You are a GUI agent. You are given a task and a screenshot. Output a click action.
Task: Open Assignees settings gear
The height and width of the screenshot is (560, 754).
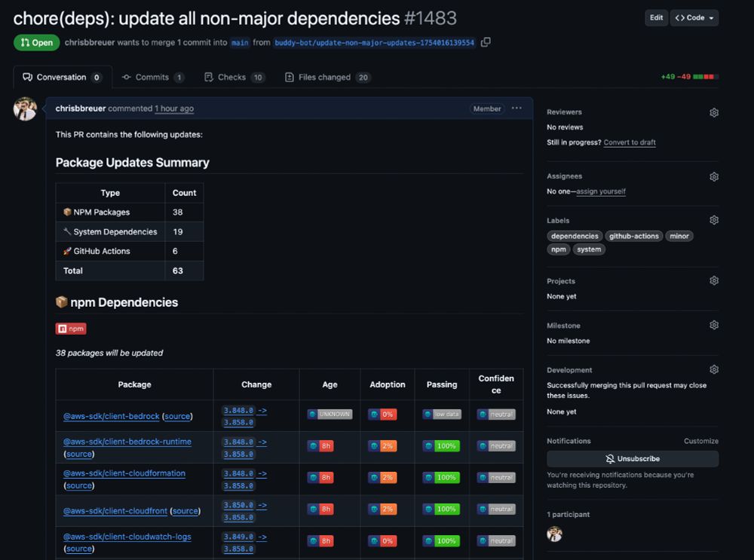pyautogui.click(x=713, y=177)
